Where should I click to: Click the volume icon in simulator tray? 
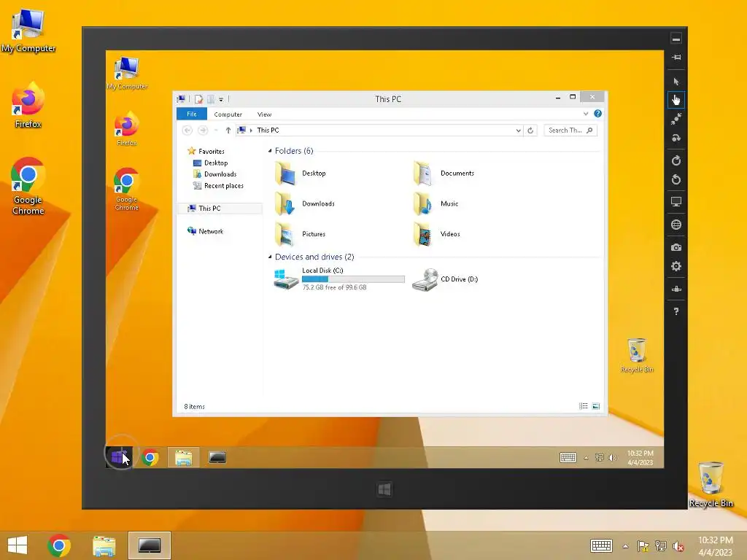(x=613, y=458)
